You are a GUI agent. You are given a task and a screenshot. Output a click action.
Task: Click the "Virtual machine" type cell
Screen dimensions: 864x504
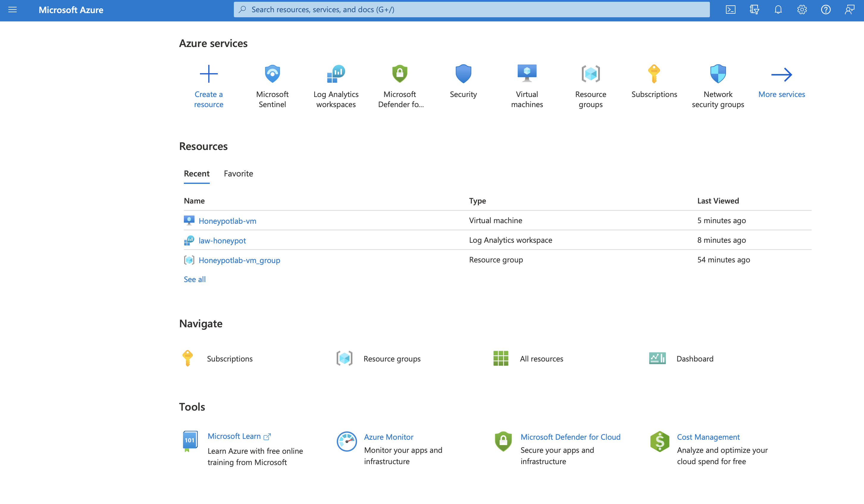[x=495, y=220]
